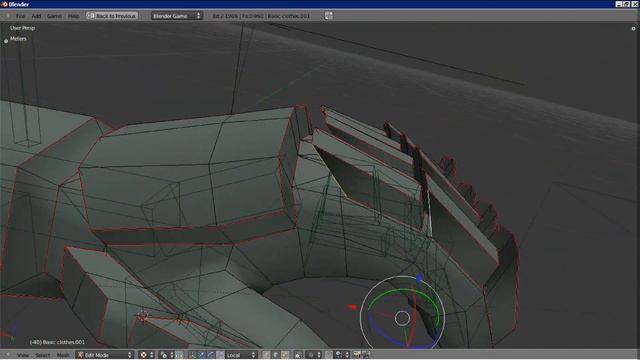This screenshot has width=640, height=360.
Task: Click the scene statistics text in the header
Action: point(261,16)
